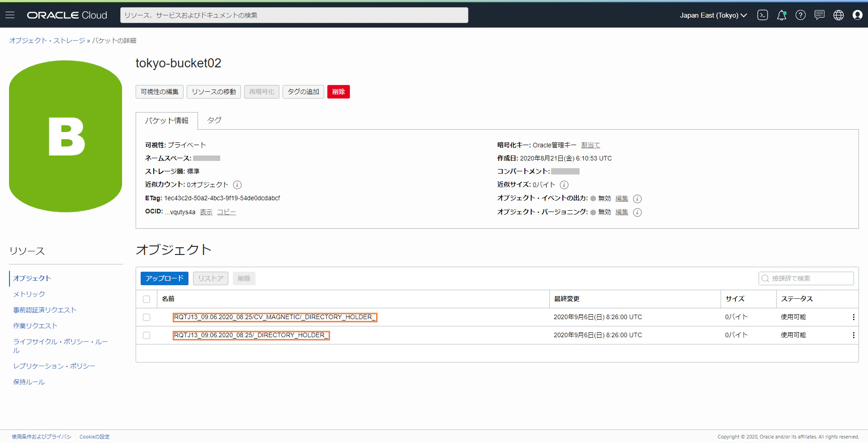This screenshot has height=443, width=868.
Task: Click the red 削除 bucket button
Action: (x=338, y=92)
